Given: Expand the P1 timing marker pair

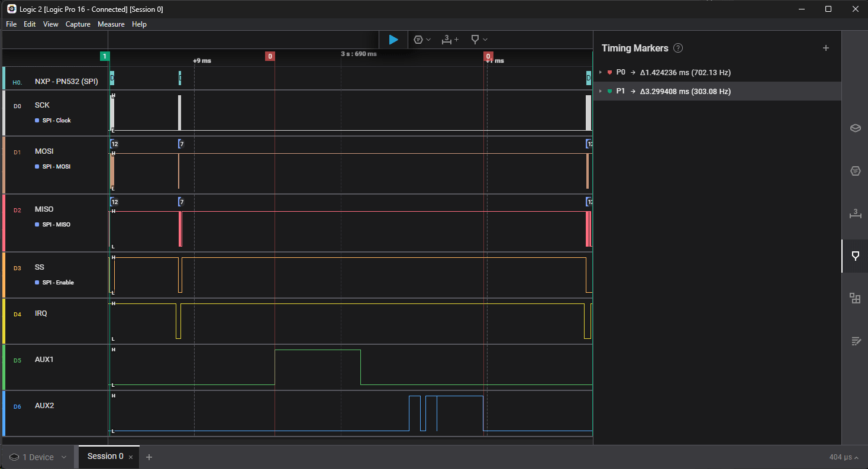Looking at the screenshot, I should pyautogui.click(x=600, y=91).
